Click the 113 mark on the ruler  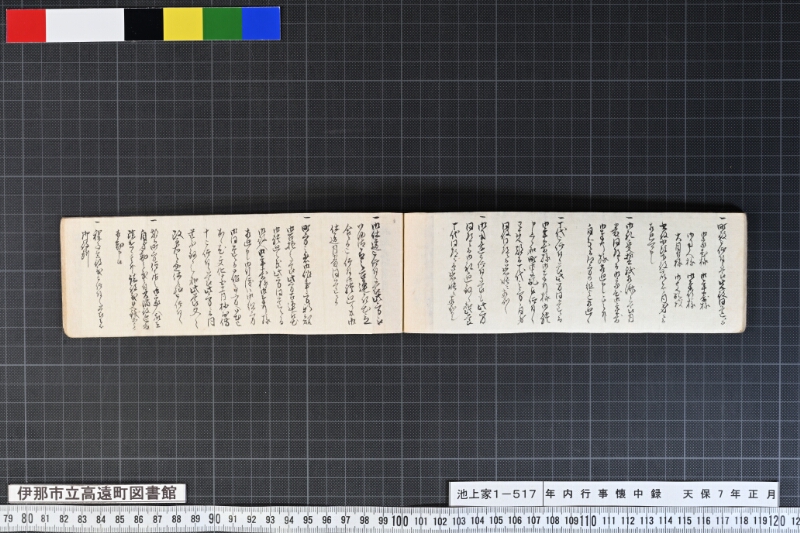coord(647,521)
